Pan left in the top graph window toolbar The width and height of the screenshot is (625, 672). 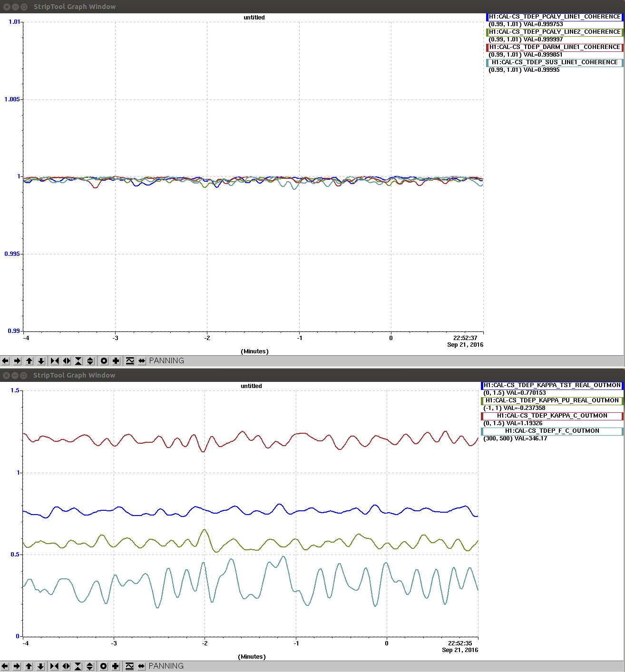point(6,361)
